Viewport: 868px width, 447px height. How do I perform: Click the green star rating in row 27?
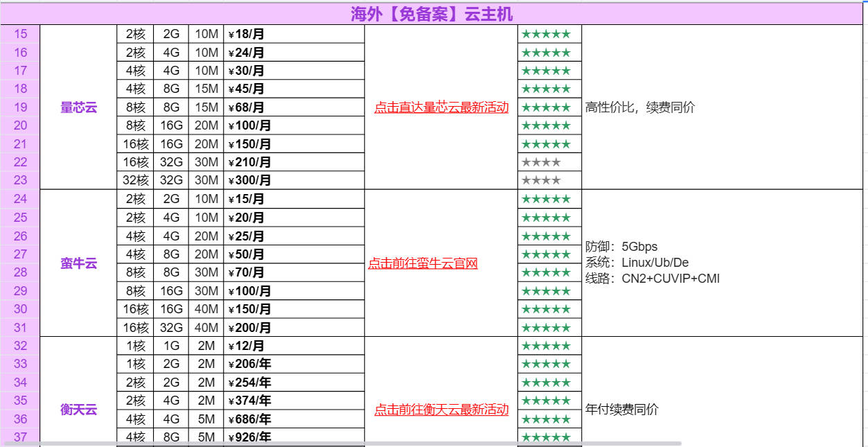point(546,254)
